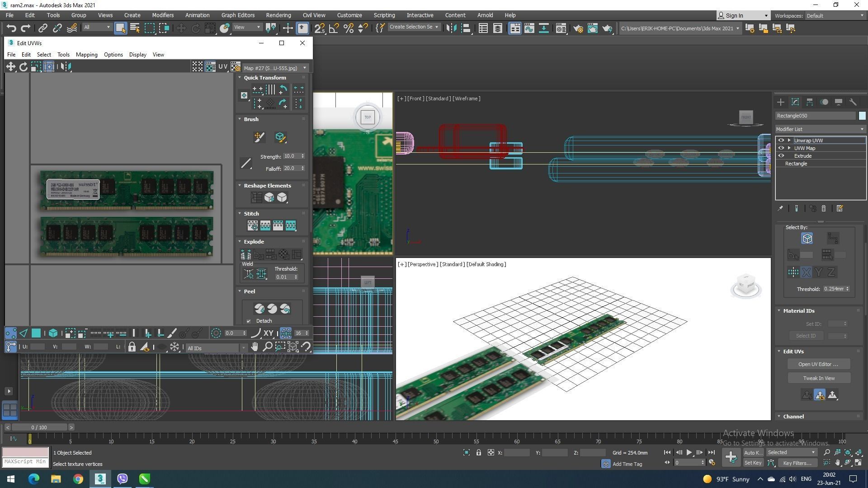Click the Brush Strength spinner arrows
Screen dimensions: 868x488
point(302,156)
